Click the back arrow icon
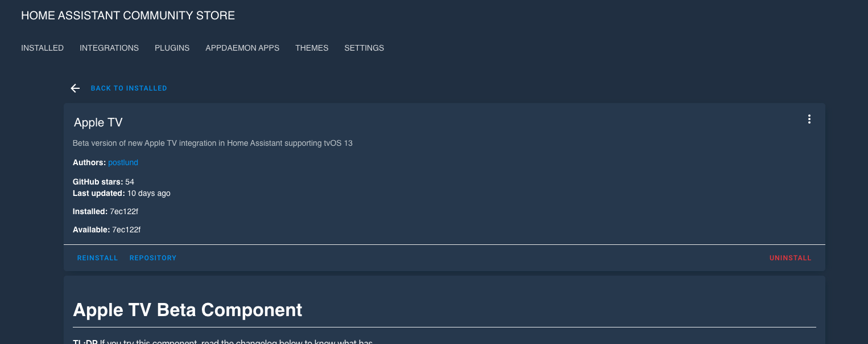Viewport: 868px width, 344px height. pyautogui.click(x=75, y=88)
